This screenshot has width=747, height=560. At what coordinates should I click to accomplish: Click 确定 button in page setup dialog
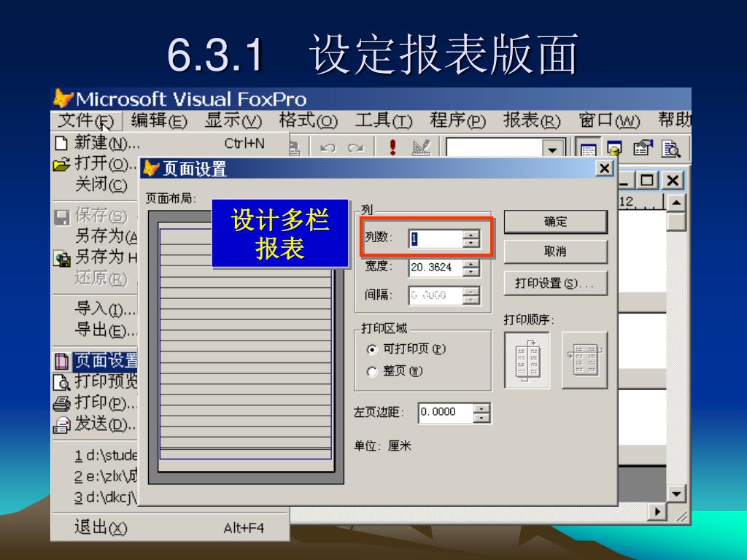click(x=555, y=222)
